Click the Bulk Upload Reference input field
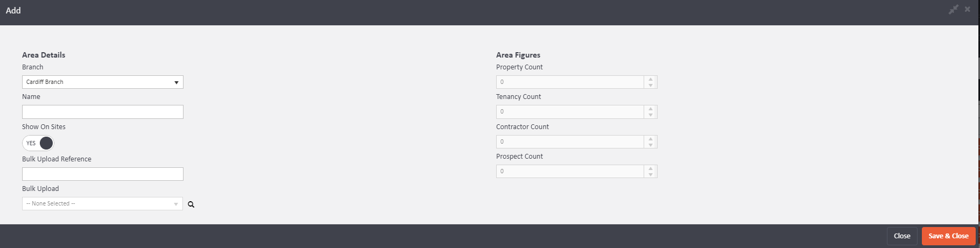Viewport: 980px width, 248px height. [102, 174]
